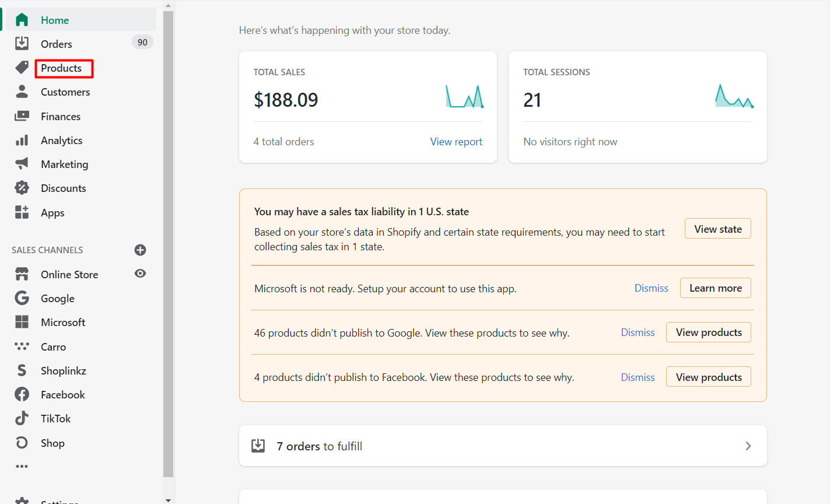The image size is (830, 504).
Task: Click the Shoplinkz channel icon
Action: click(x=22, y=370)
